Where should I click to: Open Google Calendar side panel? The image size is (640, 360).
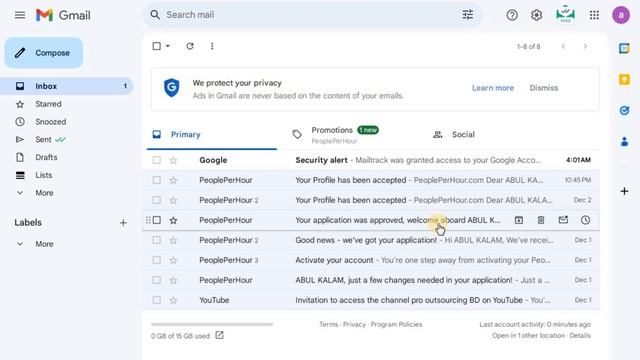click(x=624, y=48)
